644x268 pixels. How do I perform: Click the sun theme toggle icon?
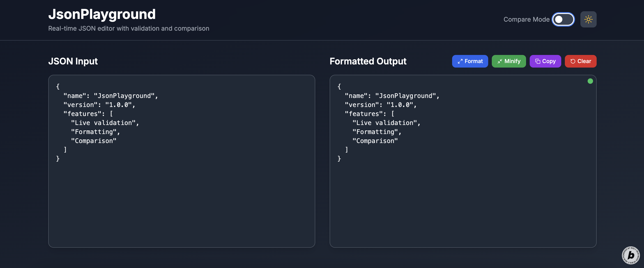[x=588, y=19]
